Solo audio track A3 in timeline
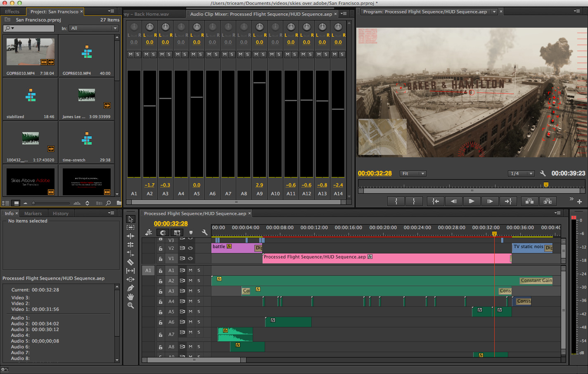Screen dimensions: 588x374 click(x=199, y=291)
